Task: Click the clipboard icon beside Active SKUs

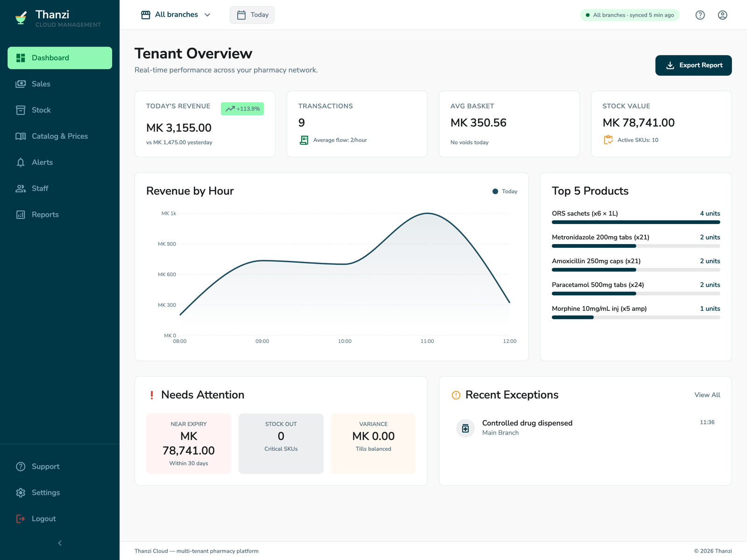Action: coord(608,140)
